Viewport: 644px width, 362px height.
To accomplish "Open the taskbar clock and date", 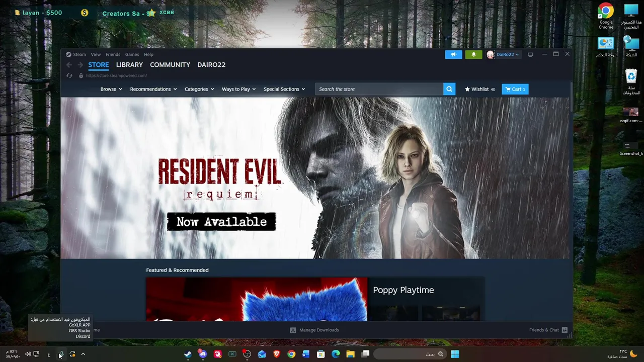I will click(x=13, y=354).
